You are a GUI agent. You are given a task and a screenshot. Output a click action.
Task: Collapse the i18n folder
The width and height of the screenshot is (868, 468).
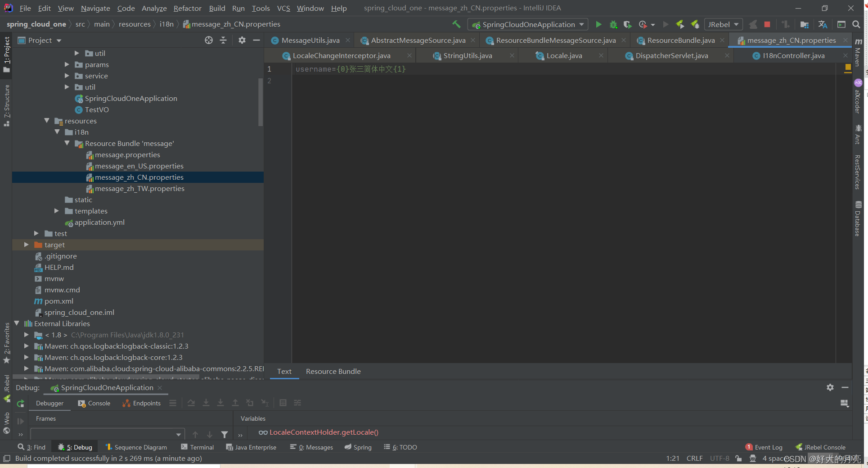click(x=57, y=132)
